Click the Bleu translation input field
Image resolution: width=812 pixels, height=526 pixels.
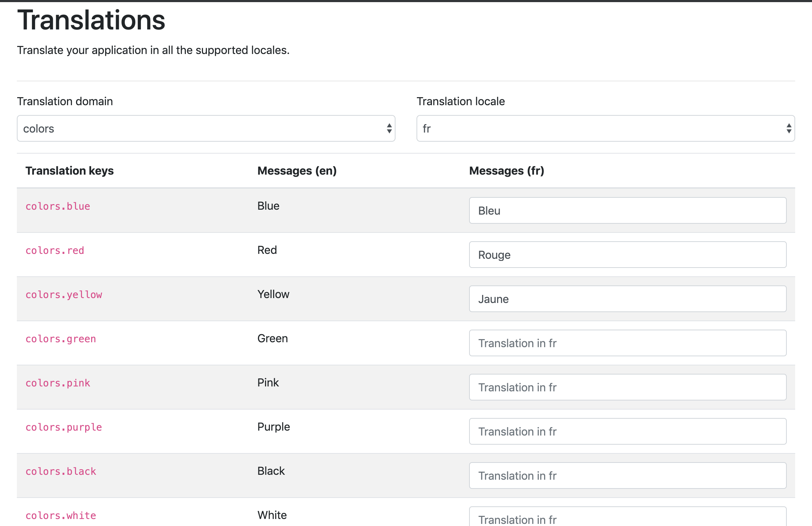click(x=628, y=210)
